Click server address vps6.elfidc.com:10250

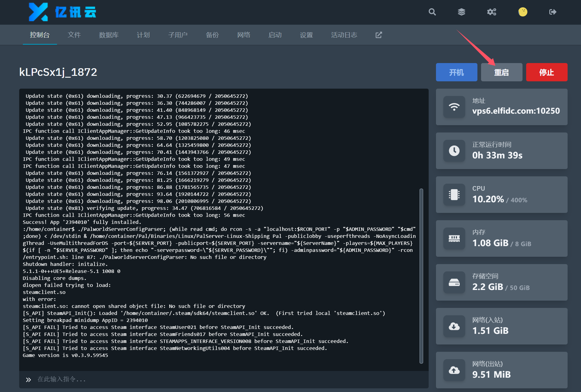point(516,111)
